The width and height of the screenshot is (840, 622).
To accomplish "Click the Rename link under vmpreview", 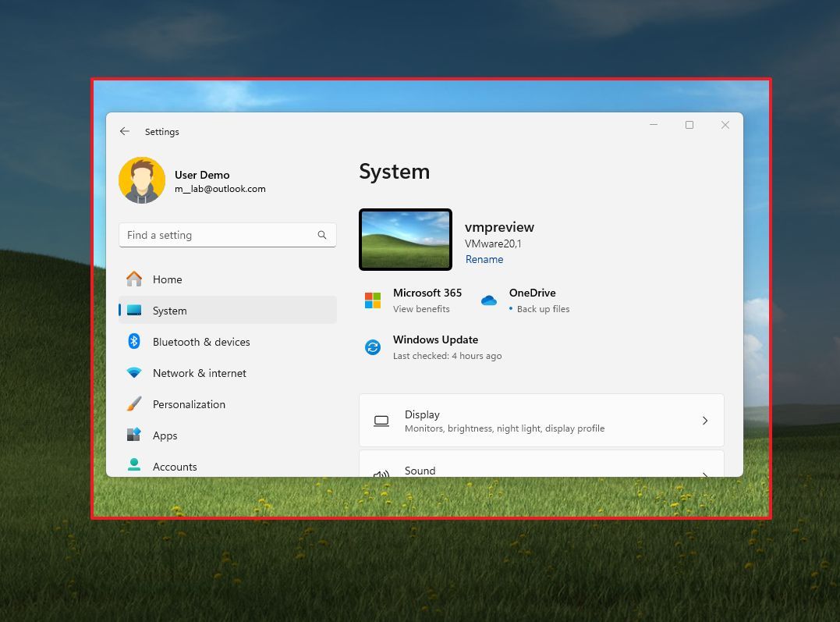I will point(484,259).
